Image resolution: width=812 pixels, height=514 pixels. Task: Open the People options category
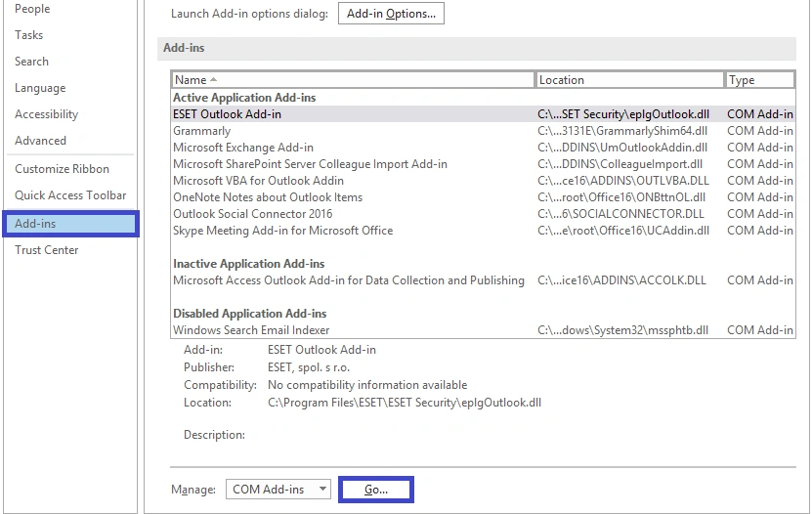[x=32, y=9]
